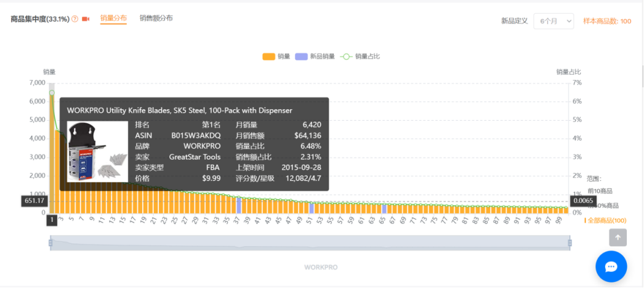Click the purple new-product bar at rank 51
The image size is (644, 288).
click(312, 208)
